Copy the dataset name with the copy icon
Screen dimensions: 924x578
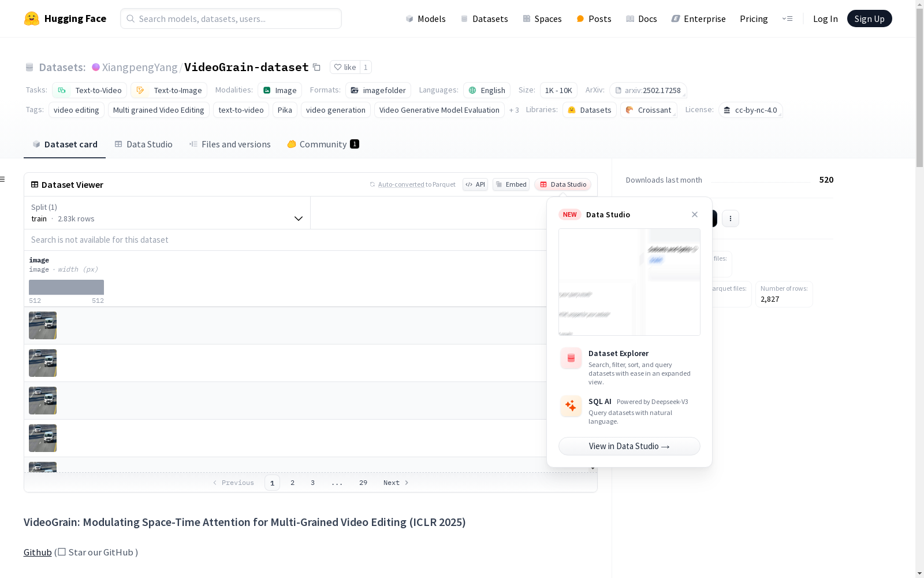click(x=316, y=67)
